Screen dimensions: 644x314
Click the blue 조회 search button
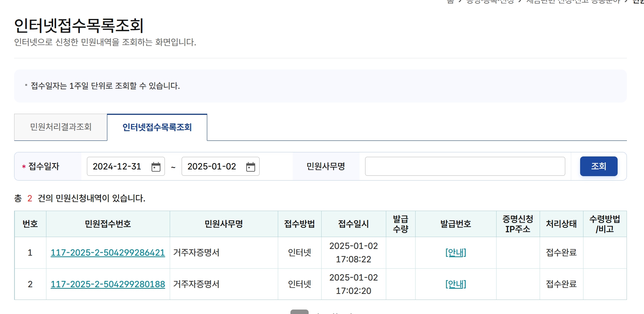(598, 166)
